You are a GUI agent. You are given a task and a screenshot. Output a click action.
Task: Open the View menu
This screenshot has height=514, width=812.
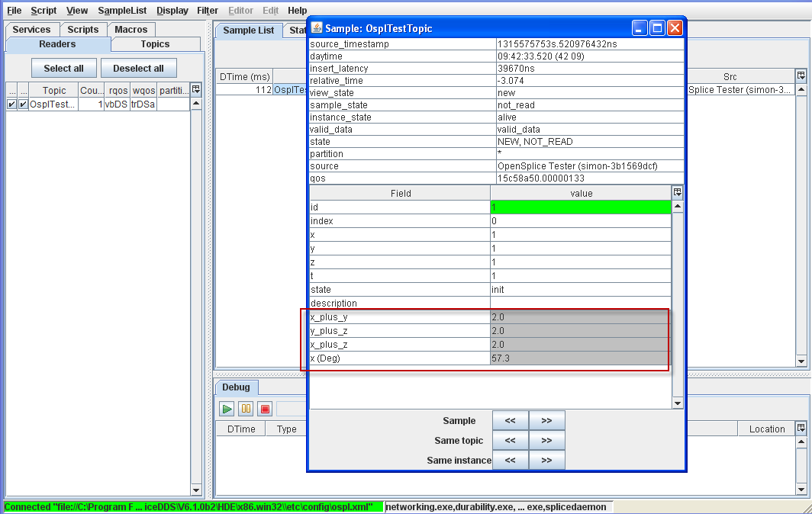(76, 11)
